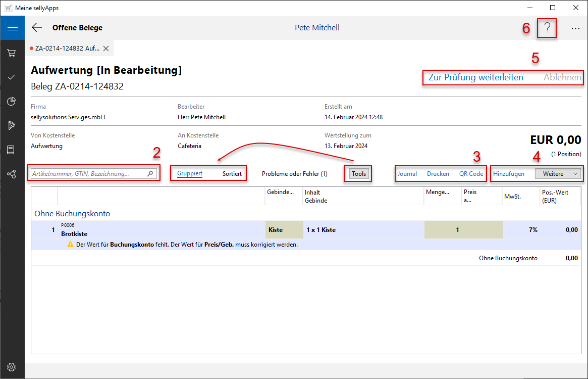Expand the Weitere dropdown
This screenshot has width=588, height=379.
pyautogui.click(x=558, y=173)
